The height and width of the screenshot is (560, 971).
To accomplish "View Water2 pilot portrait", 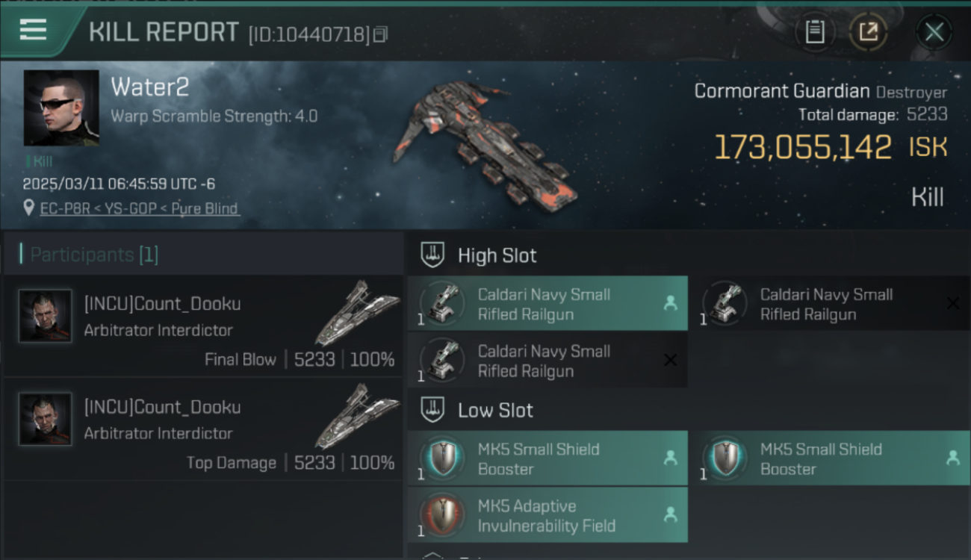I will (x=61, y=108).
